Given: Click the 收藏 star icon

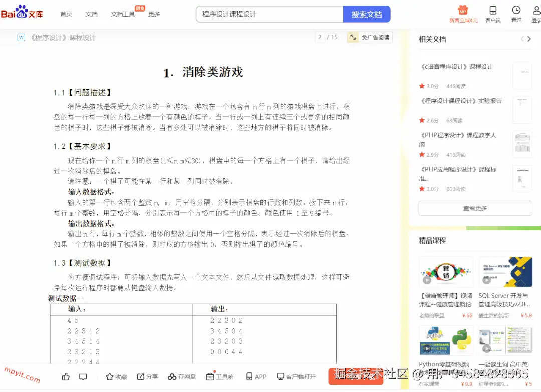Looking at the screenshot, I should 110,377.
